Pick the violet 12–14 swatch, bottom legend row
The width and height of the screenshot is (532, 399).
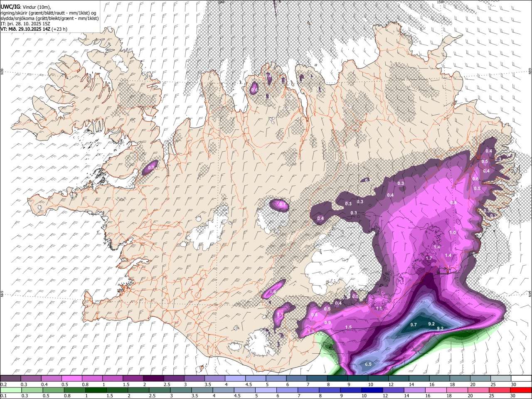tap(393, 390)
